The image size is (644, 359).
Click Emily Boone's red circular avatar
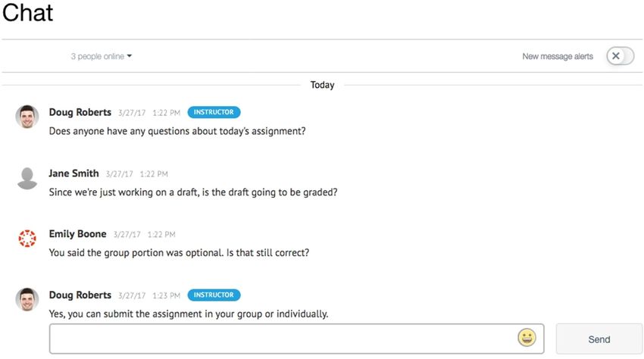tap(27, 239)
